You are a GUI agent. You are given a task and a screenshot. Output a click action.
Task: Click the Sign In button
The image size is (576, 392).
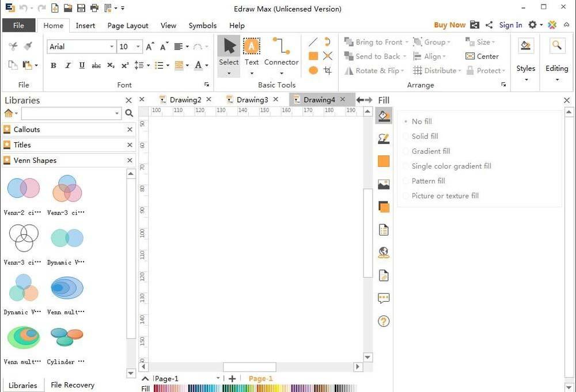point(510,25)
